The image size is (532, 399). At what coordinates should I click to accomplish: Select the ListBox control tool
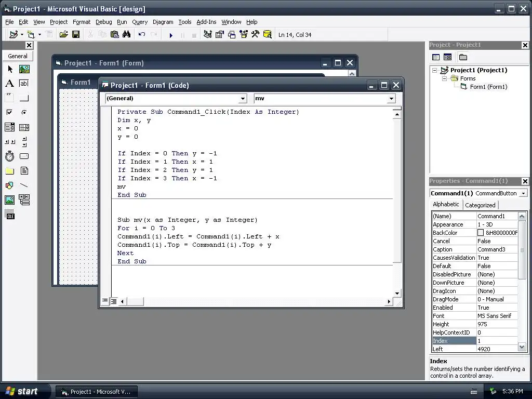tap(24, 127)
